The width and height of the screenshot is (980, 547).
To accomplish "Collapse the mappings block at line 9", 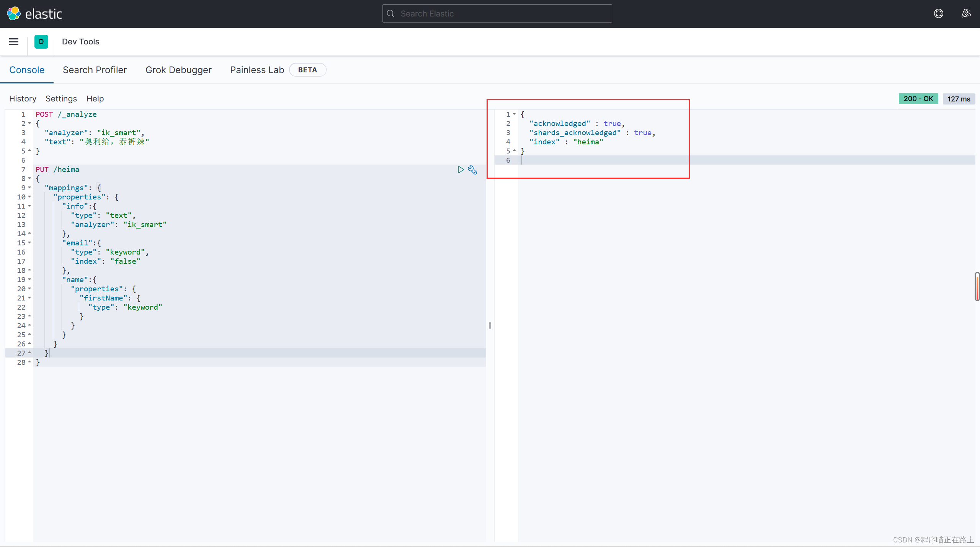I will (29, 188).
